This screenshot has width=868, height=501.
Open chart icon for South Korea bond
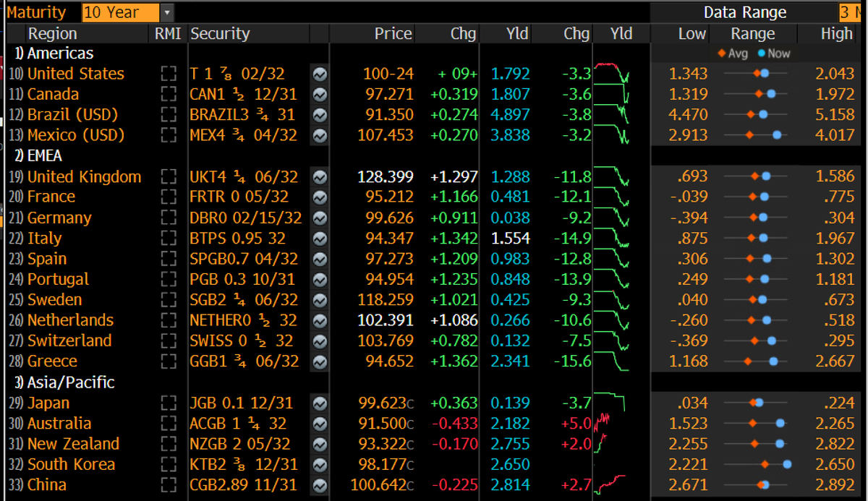[319, 465]
